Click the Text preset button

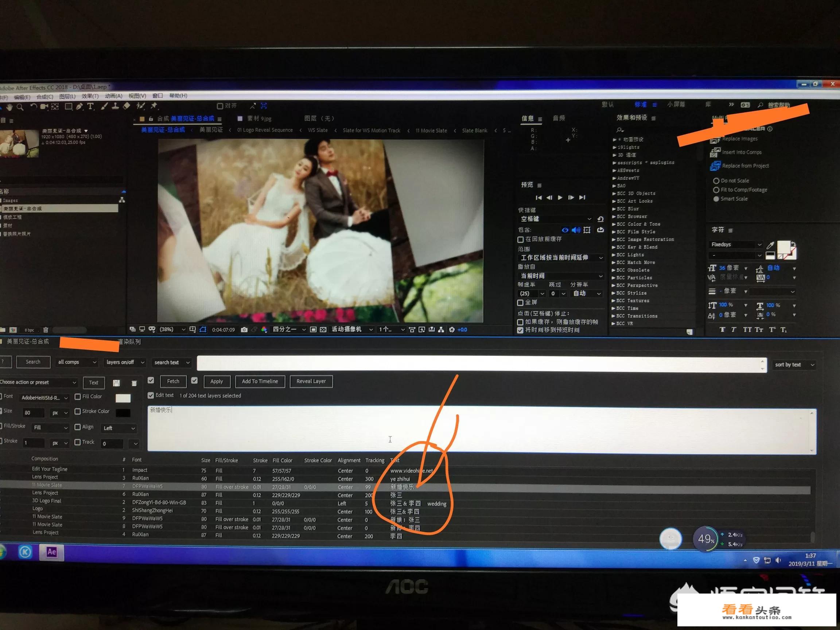coord(94,383)
